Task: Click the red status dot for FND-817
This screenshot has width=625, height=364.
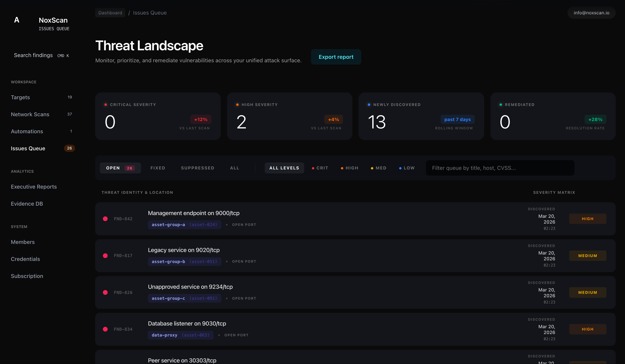Action: point(105,255)
